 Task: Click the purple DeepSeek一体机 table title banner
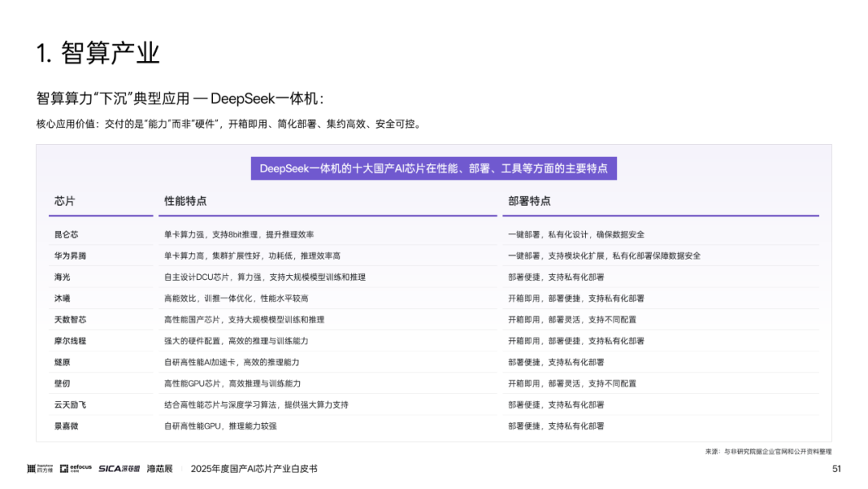tap(433, 168)
